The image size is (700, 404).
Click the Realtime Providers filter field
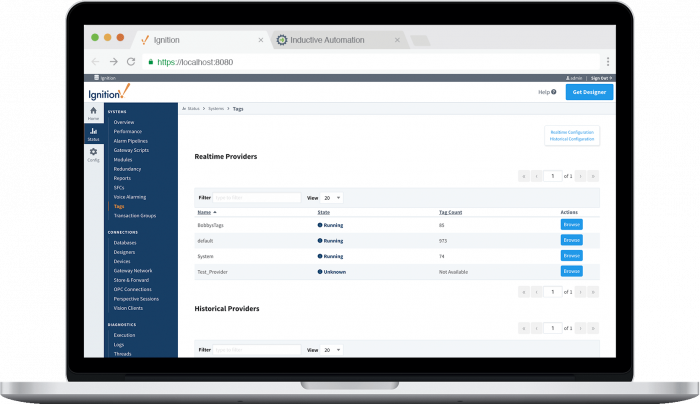tap(257, 198)
